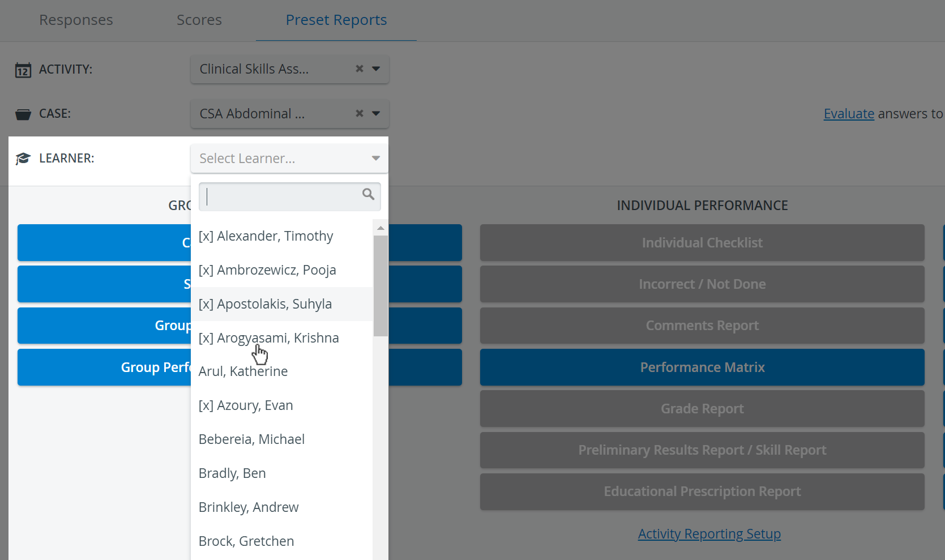Expand the Case dropdown arrow
The height and width of the screenshot is (560, 945).
376,113
